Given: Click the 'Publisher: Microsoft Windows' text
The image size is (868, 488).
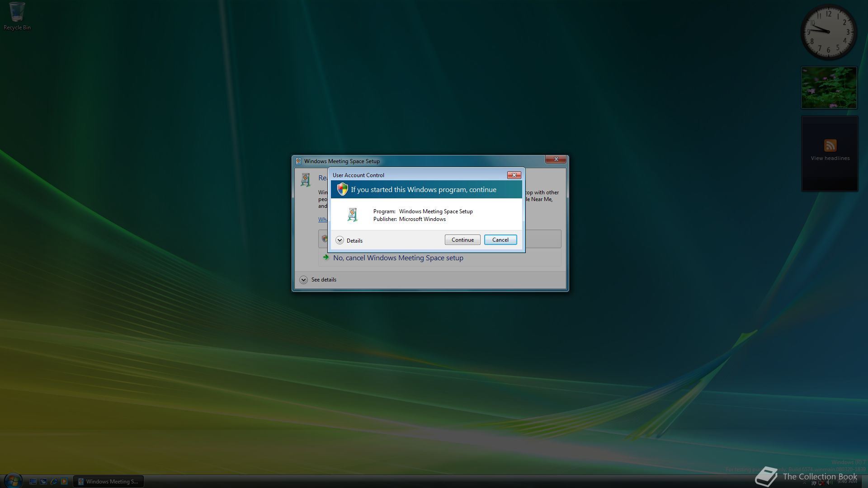Looking at the screenshot, I should point(409,219).
